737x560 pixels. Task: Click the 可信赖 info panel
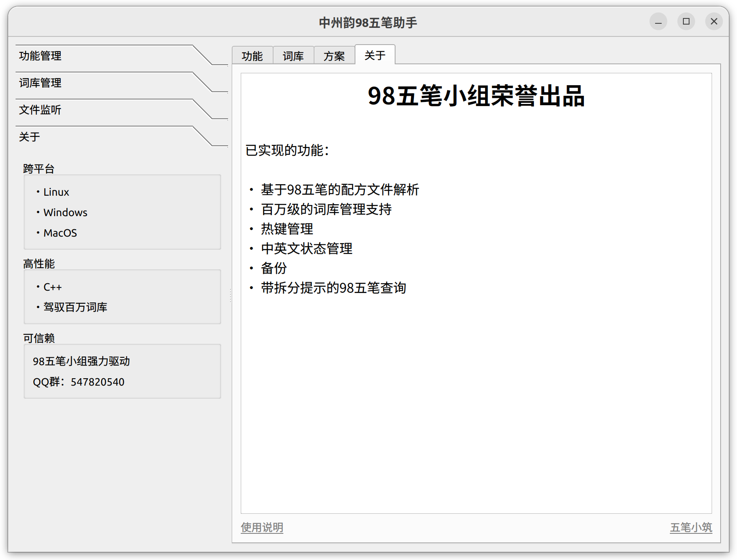122,371
